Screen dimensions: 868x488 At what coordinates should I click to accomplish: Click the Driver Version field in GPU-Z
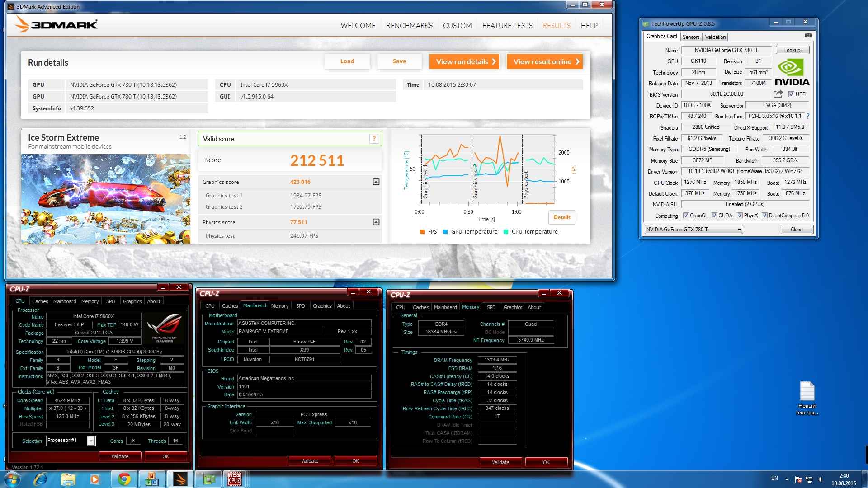(745, 171)
